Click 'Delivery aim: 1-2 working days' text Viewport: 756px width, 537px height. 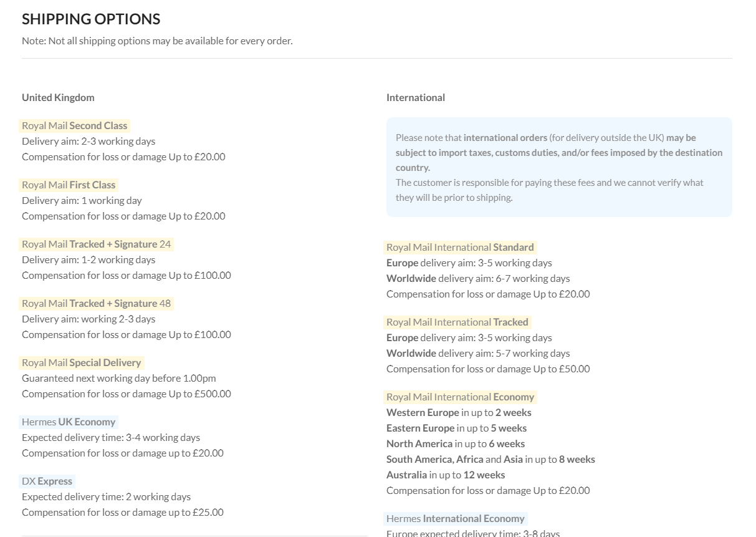pos(89,259)
